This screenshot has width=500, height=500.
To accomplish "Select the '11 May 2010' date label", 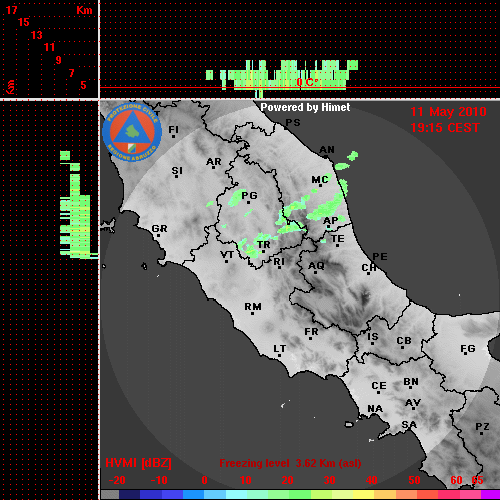I will [x=448, y=112].
